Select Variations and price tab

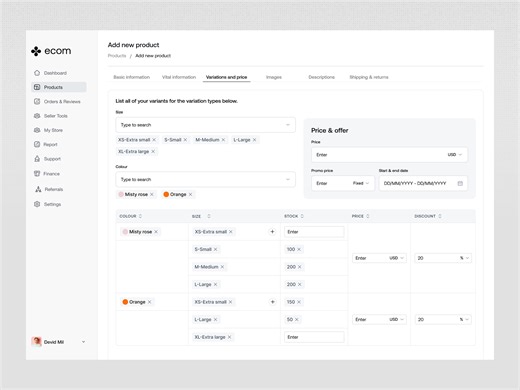(x=227, y=77)
